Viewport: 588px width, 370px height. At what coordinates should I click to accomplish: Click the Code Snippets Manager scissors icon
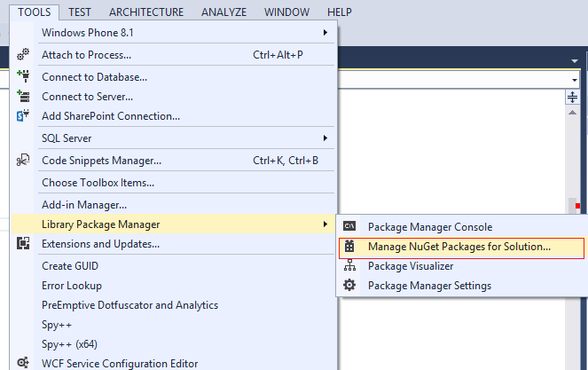coord(23,161)
